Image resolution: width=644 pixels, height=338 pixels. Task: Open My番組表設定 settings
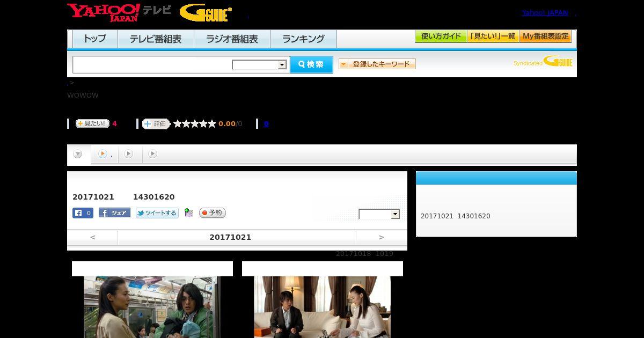click(545, 36)
